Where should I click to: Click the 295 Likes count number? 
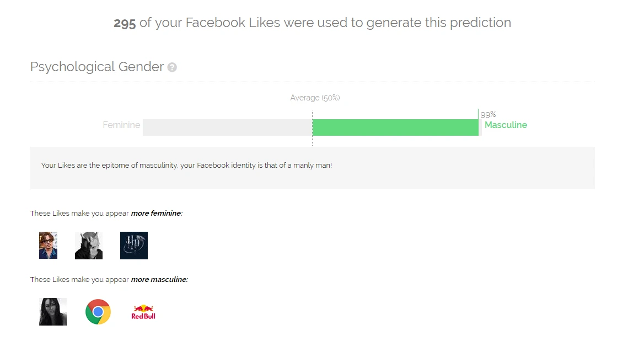click(125, 23)
